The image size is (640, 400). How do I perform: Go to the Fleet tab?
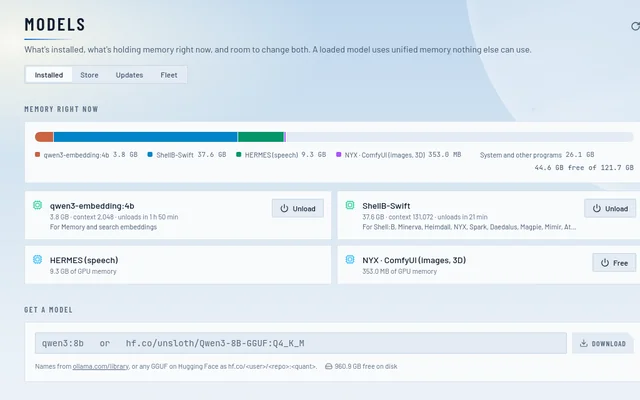pos(169,75)
